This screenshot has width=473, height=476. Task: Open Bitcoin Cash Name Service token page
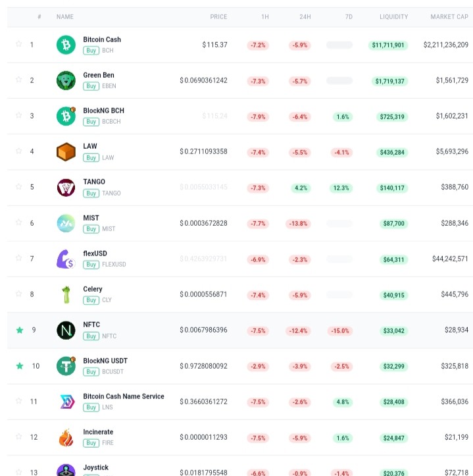coord(124,396)
